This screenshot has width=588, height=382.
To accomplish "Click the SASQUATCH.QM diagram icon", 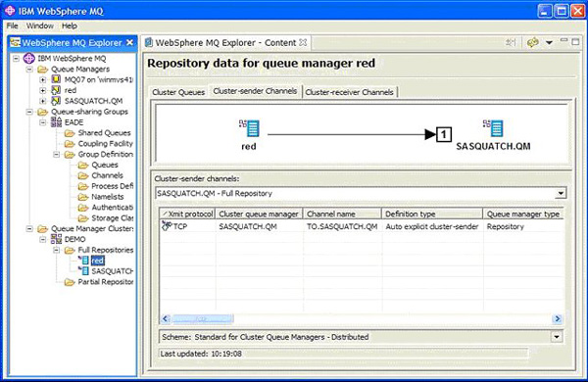I will coord(493,128).
